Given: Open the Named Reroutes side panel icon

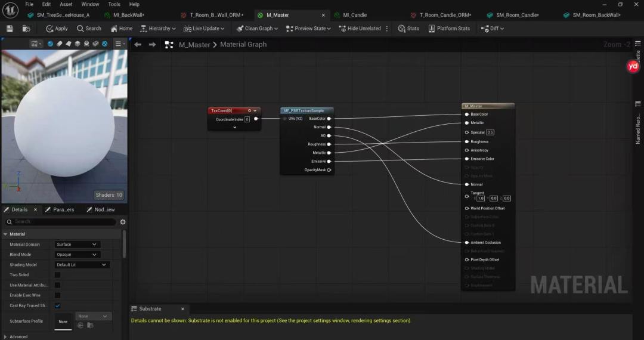Looking at the screenshot, I should pos(638,104).
